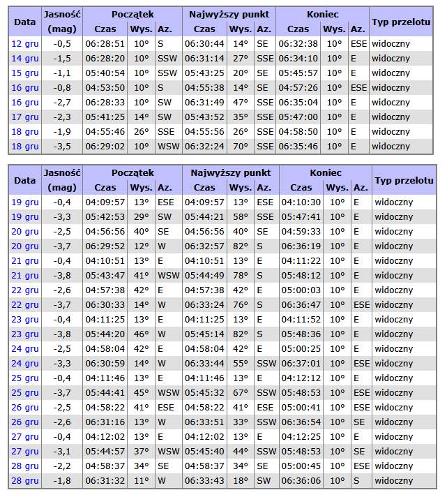Click the 15 gru date link
Viewport: 447px width, 504px height.
(25, 73)
